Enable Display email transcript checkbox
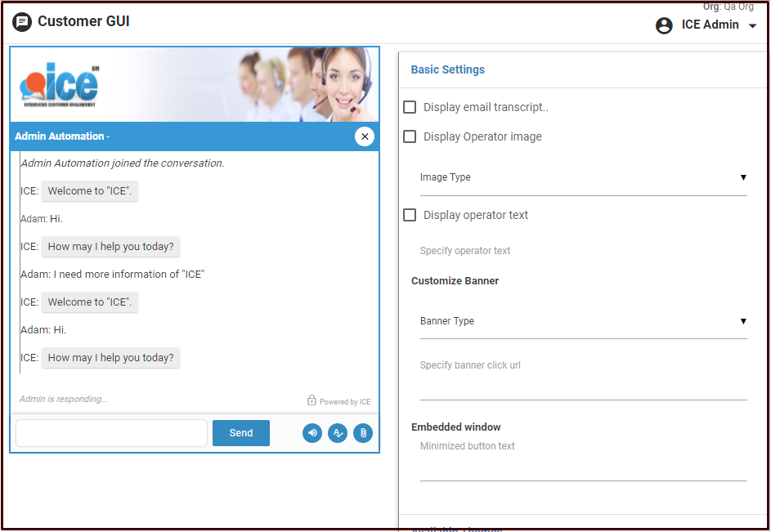This screenshot has height=532, width=771. pyautogui.click(x=410, y=106)
